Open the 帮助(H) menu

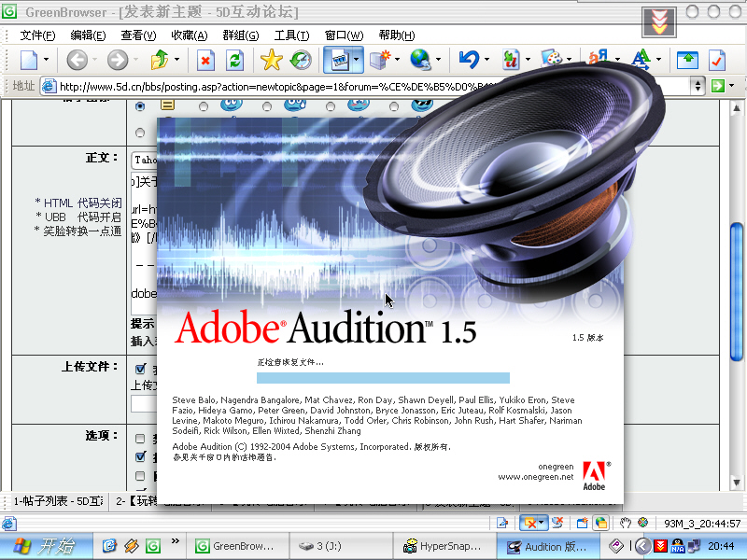396,35
